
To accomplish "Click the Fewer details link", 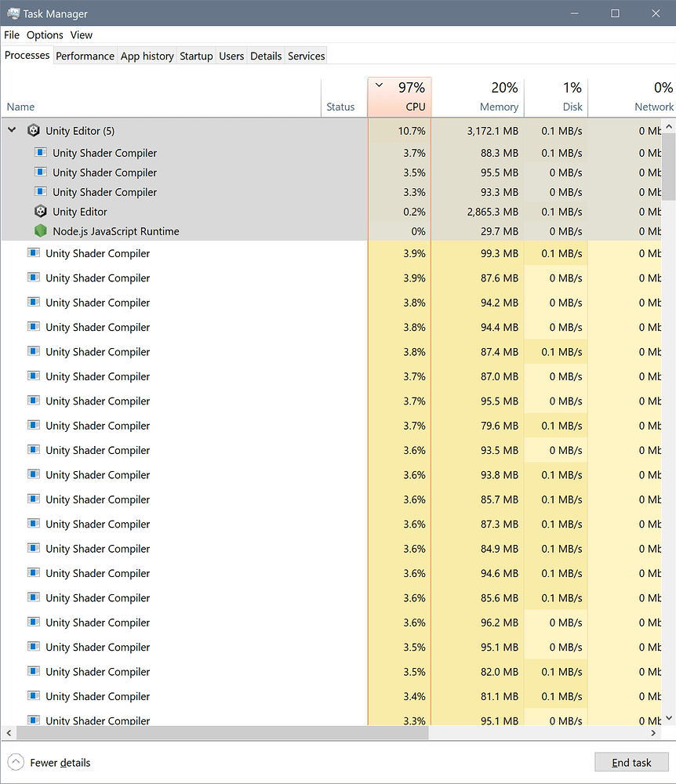I will (60, 762).
